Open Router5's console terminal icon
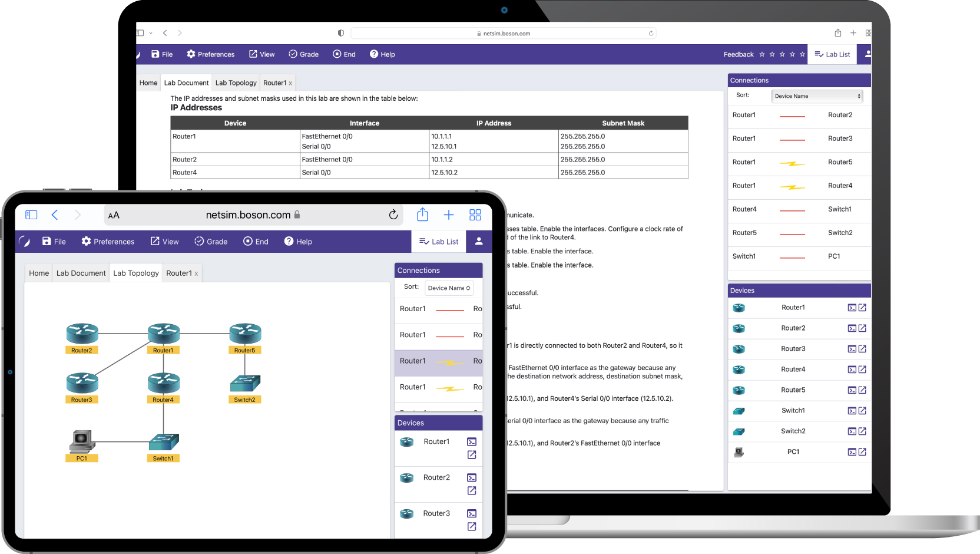 click(852, 390)
